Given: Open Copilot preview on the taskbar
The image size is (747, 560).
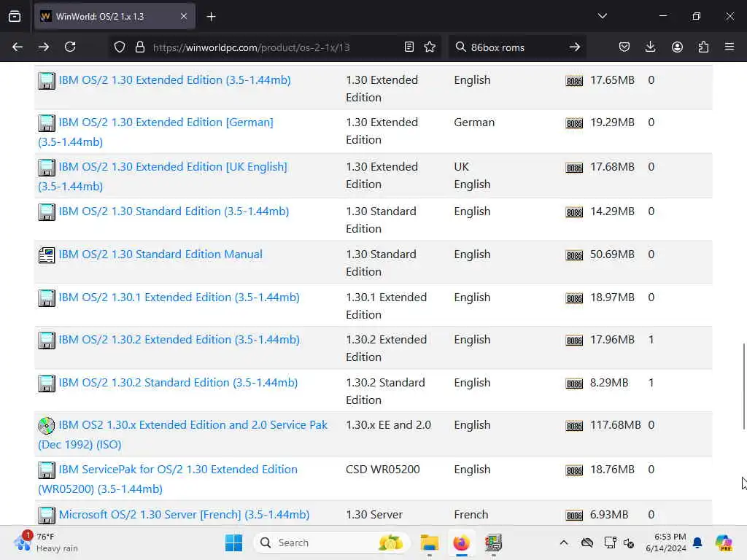Looking at the screenshot, I should pyautogui.click(x=723, y=542).
